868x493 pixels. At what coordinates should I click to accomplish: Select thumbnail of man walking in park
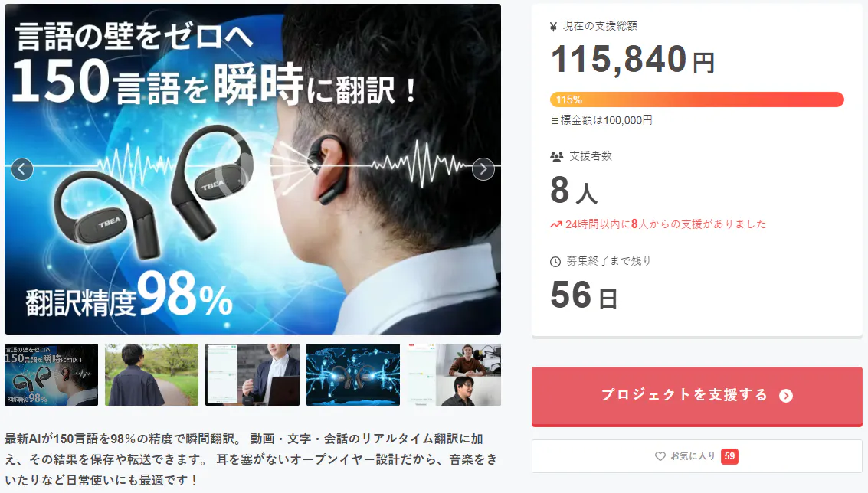152,374
